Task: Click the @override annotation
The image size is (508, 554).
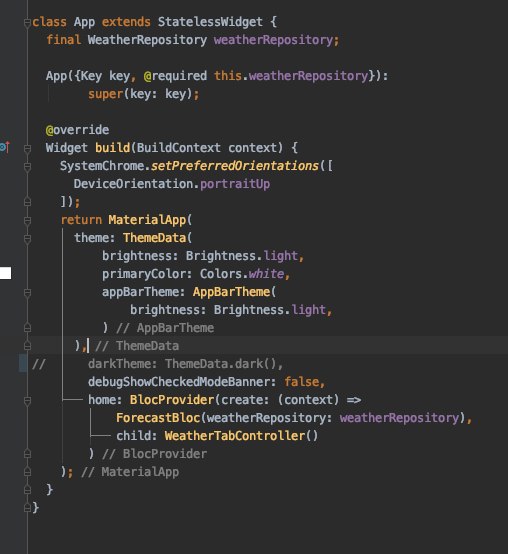Action: point(77,130)
